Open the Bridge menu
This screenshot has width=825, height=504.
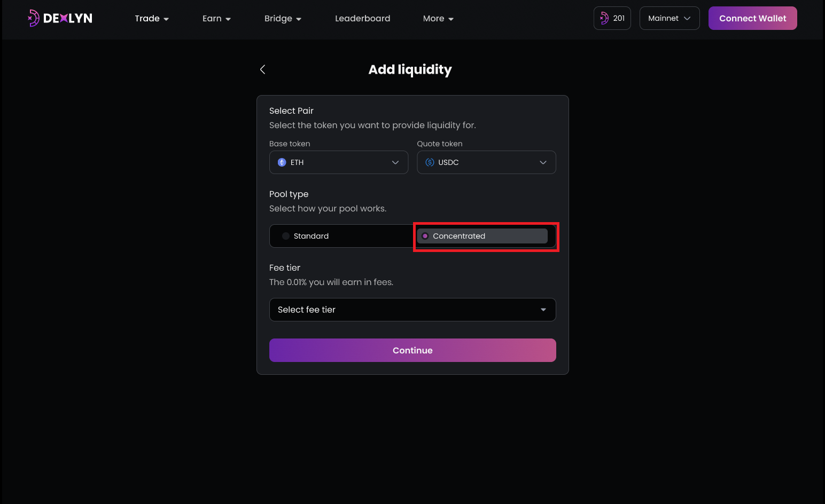(283, 19)
